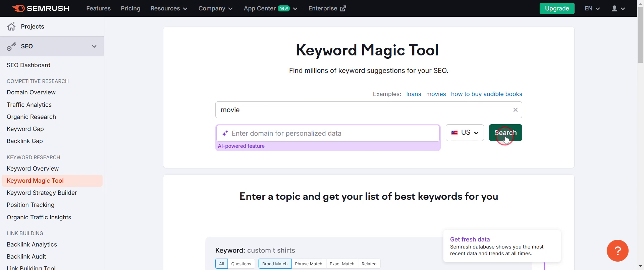Click how to buy audible books example

(x=486, y=94)
